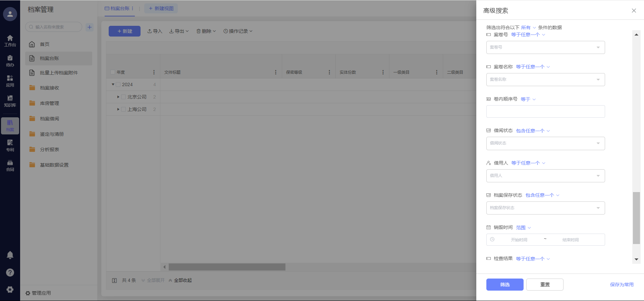
Task: Open the 知识库 knowledge base icon
Action: pyautogui.click(x=10, y=101)
